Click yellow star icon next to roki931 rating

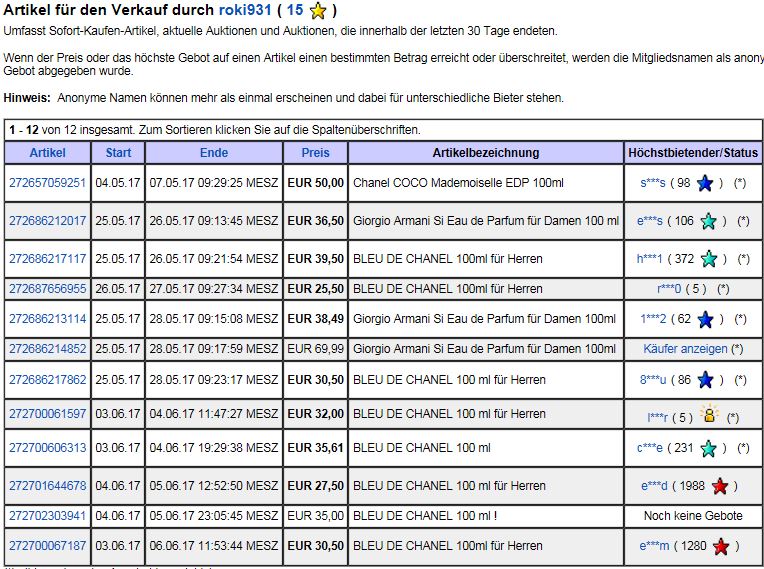(318, 11)
